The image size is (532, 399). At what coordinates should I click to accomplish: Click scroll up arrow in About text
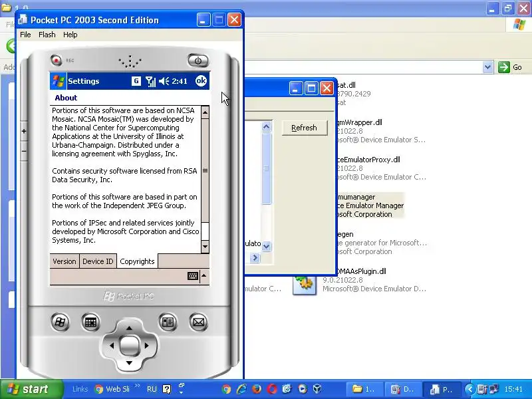(x=205, y=112)
